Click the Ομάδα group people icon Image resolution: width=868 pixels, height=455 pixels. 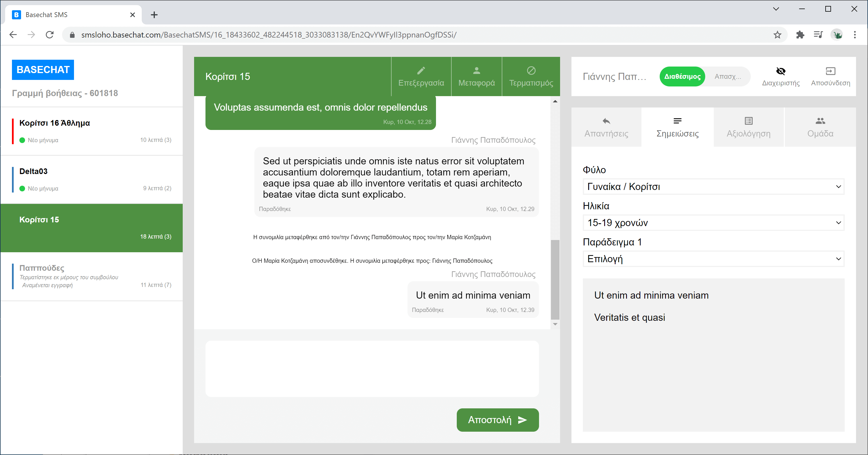[820, 121]
